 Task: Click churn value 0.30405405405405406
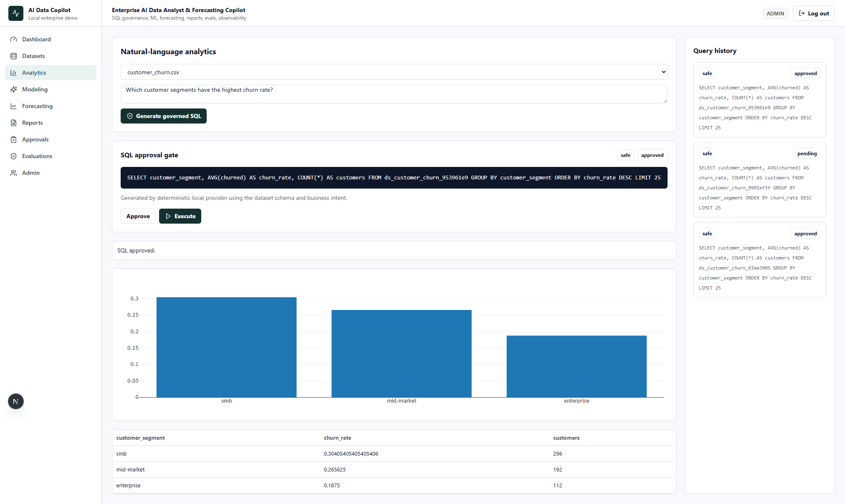tap(351, 454)
